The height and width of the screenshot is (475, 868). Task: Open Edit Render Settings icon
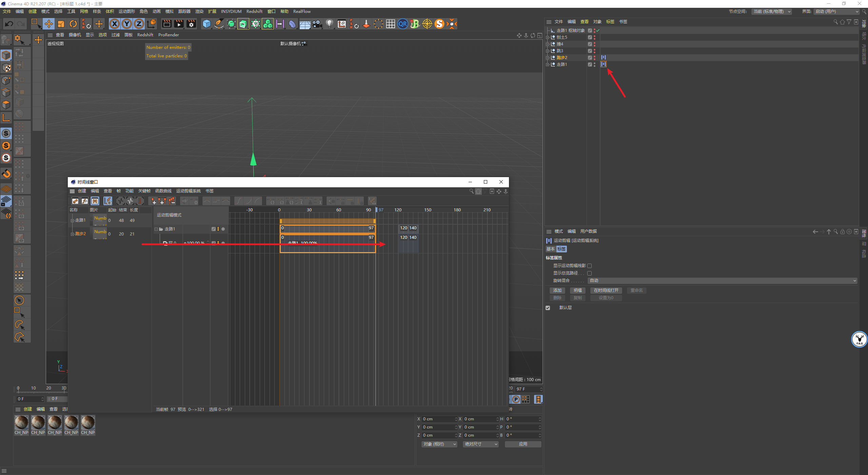point(191,24)
